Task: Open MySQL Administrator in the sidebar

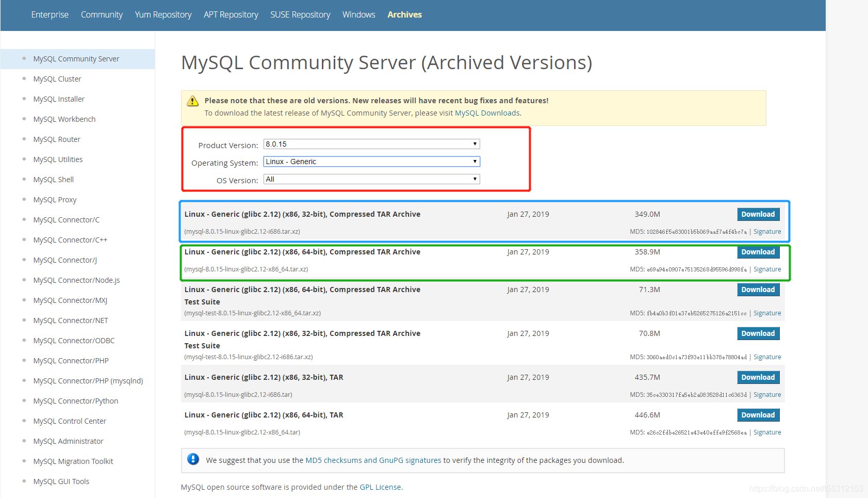Action: click(68, 441)
